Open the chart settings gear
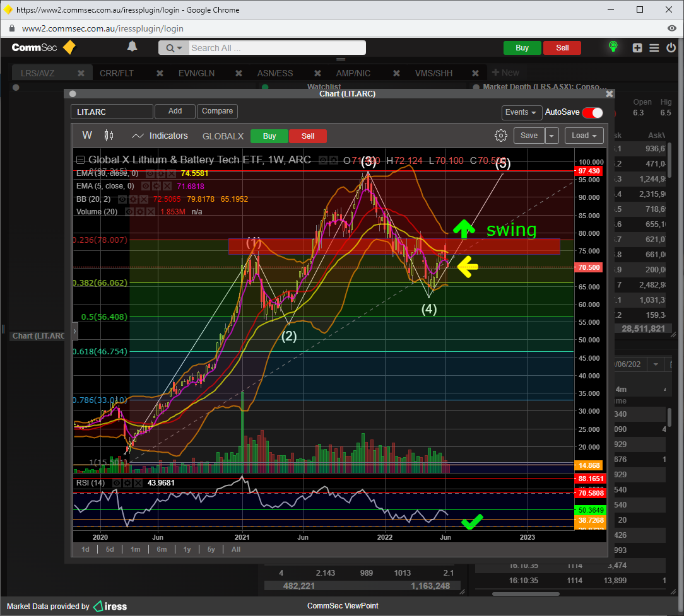The height and width of the screenshot is (616, 684). pos(501,136)
